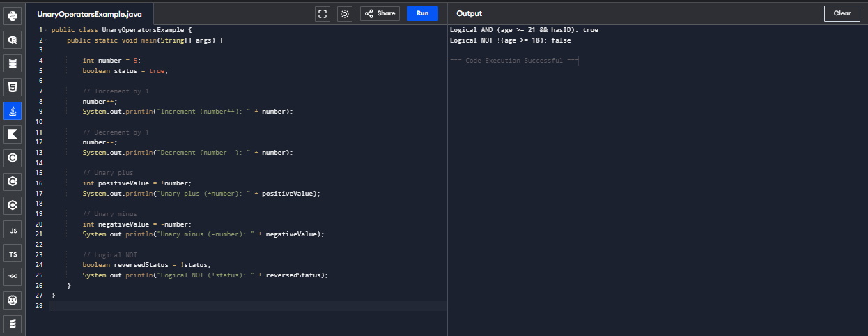Screen dimensions: 868x336
Task: Collapse the class block at line 1
Action: click(47, 31)
